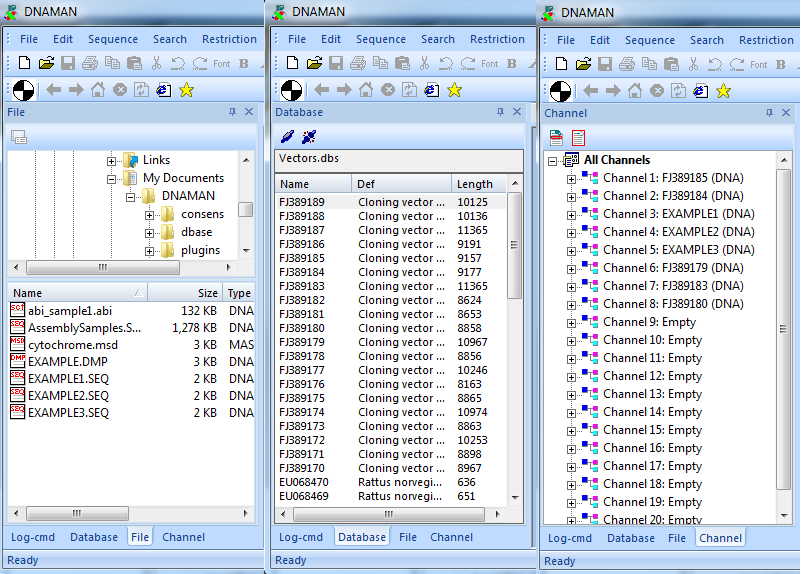This screenshot has width=801, height=574.
Task: Select database entry FJ389186
Action: (x=391, y=244)
